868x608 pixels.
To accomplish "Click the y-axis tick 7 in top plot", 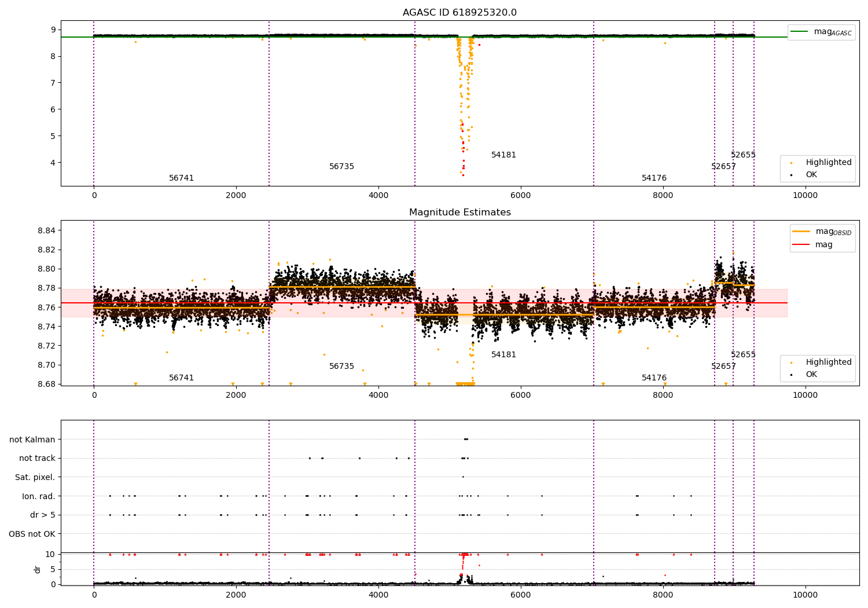I will 53,83.
